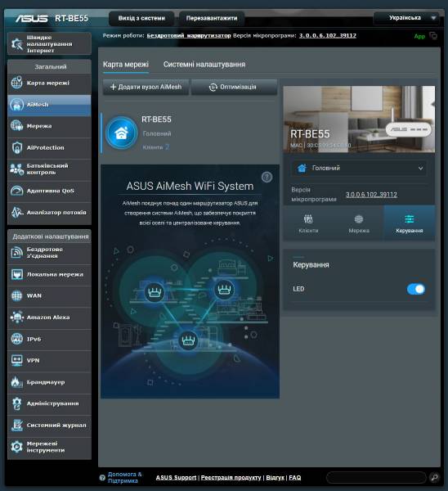Open the Amazon Alexa sidebar icon
The height and width of the screenshot is (491, 448).
point(17,318)
